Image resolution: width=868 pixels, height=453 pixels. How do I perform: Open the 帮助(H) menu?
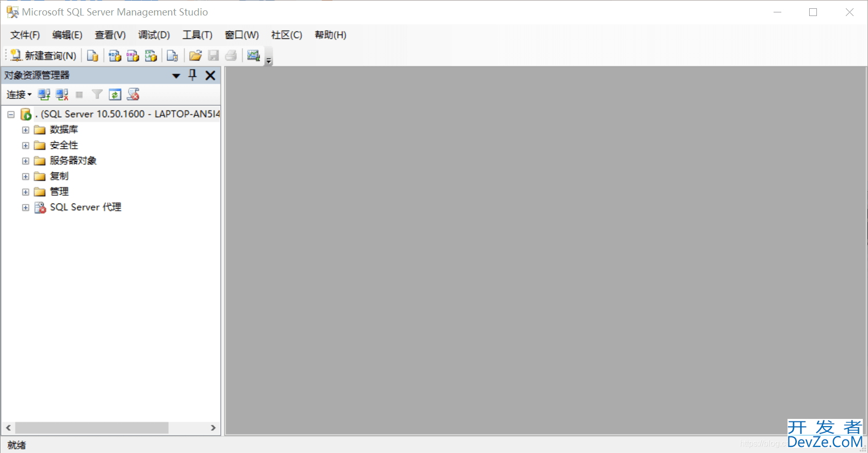pyautogui.click(x=330, y=35)
